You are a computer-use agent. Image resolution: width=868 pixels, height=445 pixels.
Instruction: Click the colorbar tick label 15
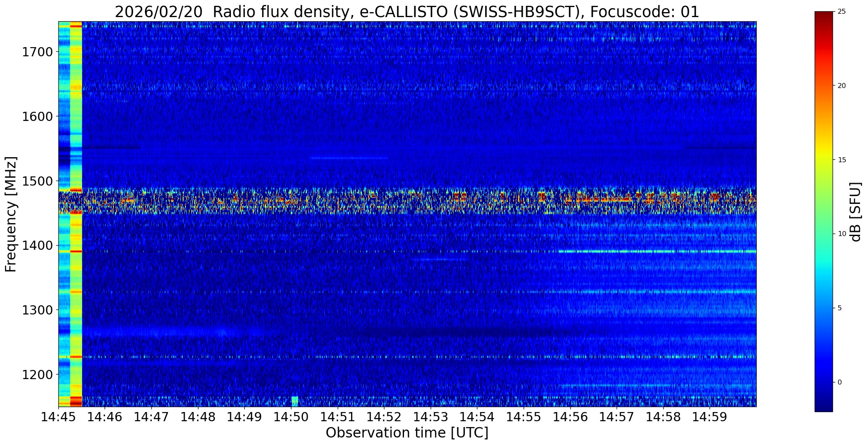tap(842, 160)
